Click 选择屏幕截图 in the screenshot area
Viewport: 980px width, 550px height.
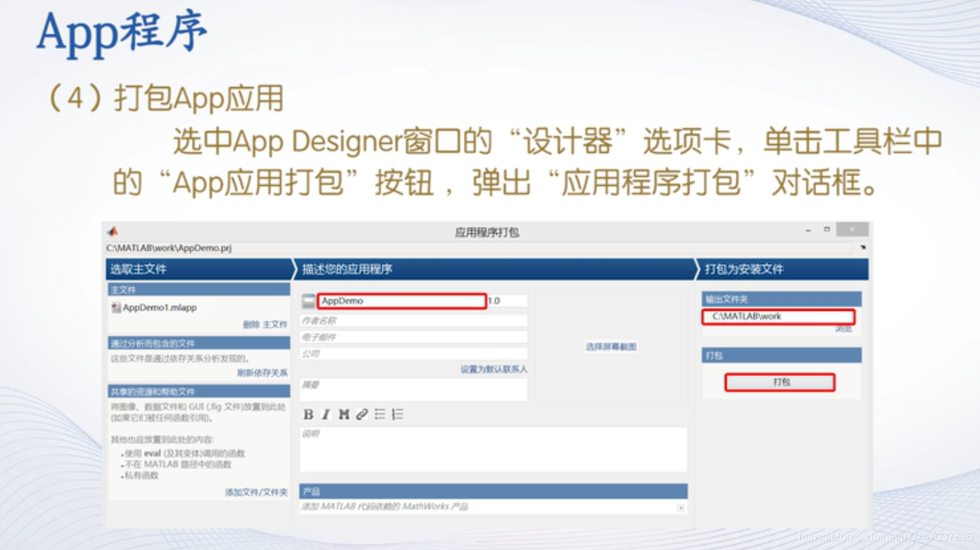[x=611, y=347]
